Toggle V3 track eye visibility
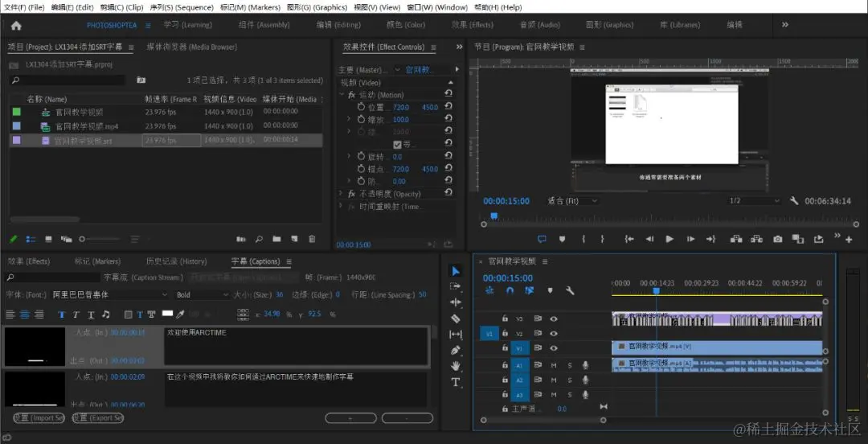This screenshot has height=444, width=868. pos(553,319)
